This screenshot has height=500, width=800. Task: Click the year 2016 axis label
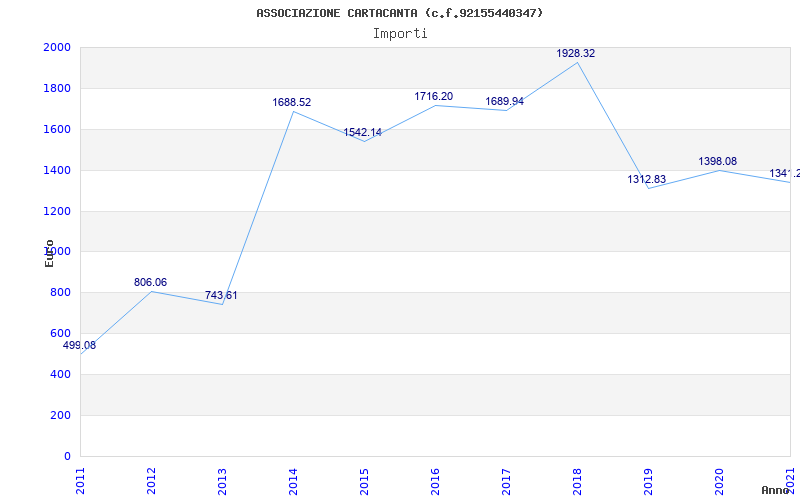[x=435, y=482]
